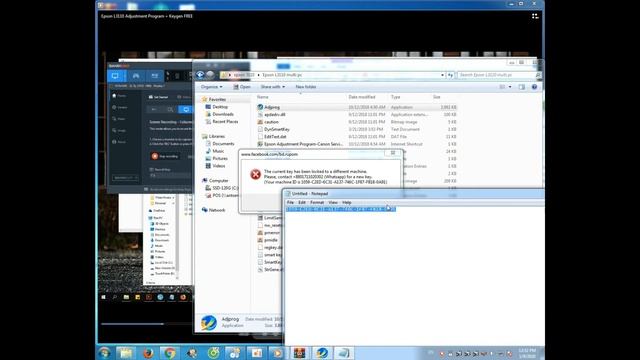The width and height of the screenshot is (640, 360).
Task: Click video player fullscreen icon top right
Action: point(535,16)
